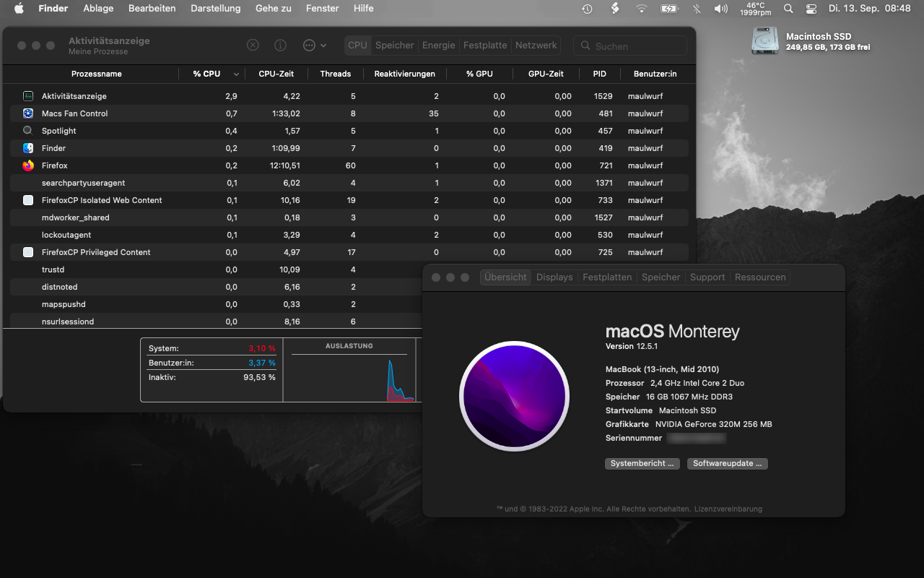Click the Time Machine menu bar icon
The width and height of the screenshot is (924, 578).
588,9
